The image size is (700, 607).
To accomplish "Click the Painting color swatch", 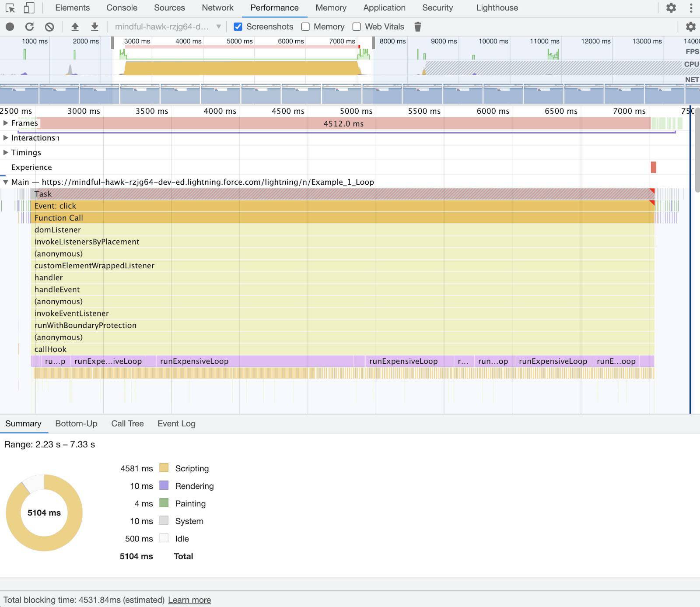I will (164, 503).
